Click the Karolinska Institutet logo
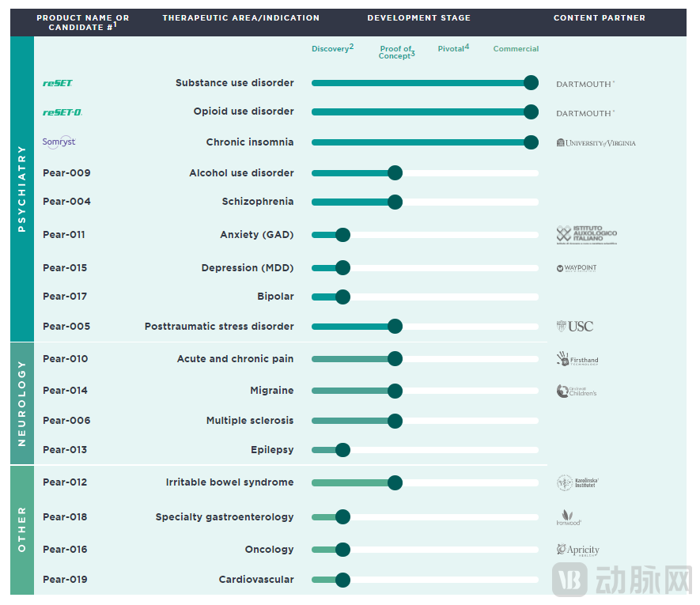The image size is (700, 605). [577, 482]
